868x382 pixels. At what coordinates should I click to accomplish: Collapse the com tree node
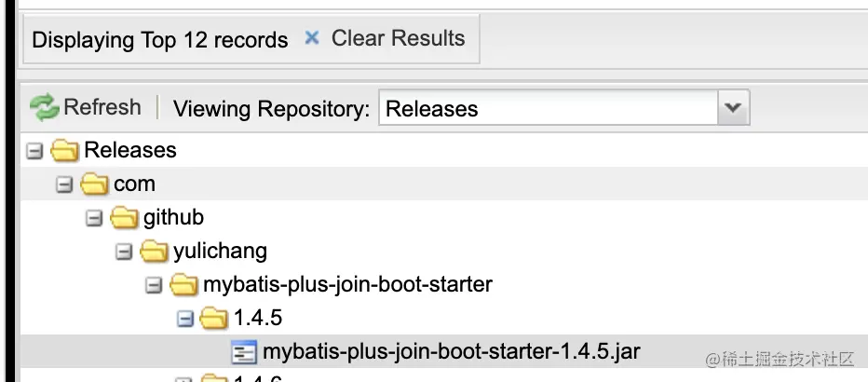click(x=64, y=184)
